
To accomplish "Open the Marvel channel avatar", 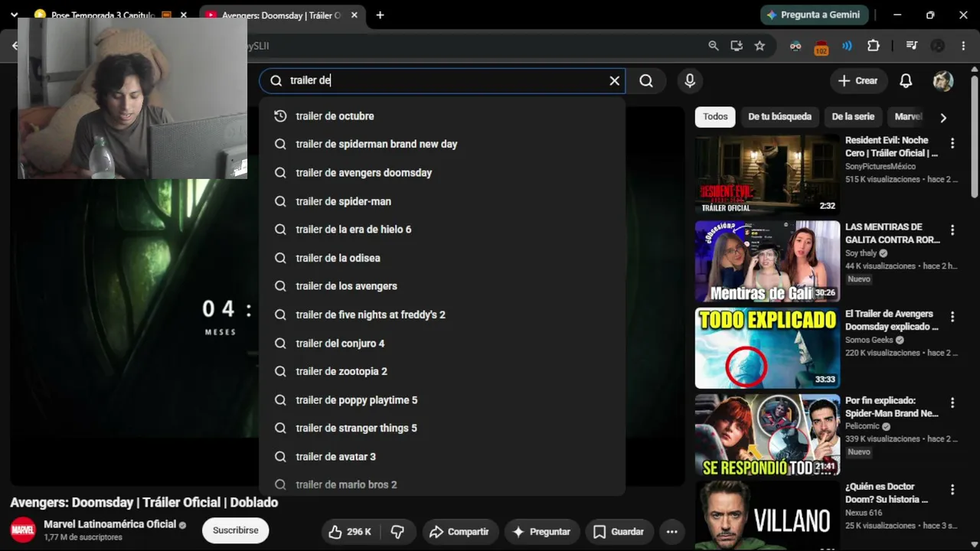I will click(23, 530).
